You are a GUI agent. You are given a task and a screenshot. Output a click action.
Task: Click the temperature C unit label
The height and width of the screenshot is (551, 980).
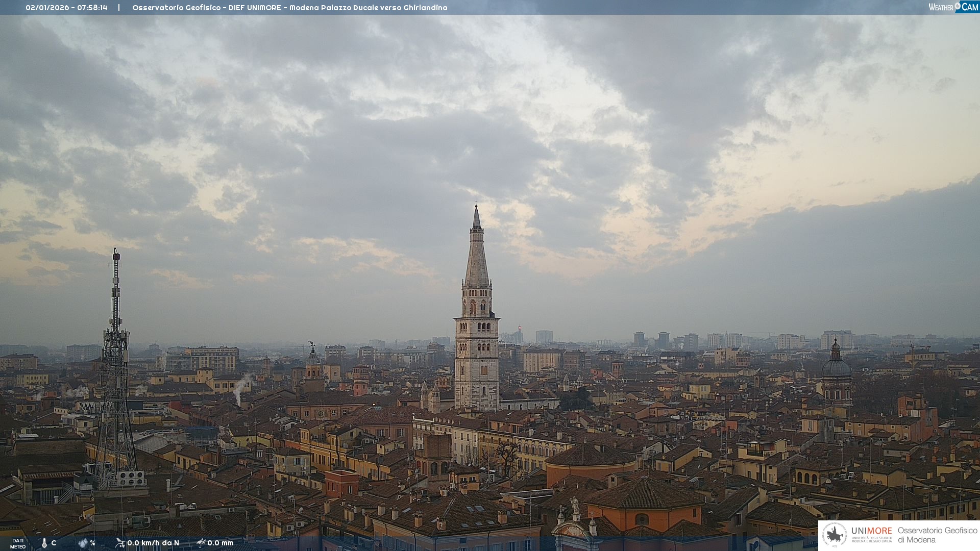tap(54, 543)
